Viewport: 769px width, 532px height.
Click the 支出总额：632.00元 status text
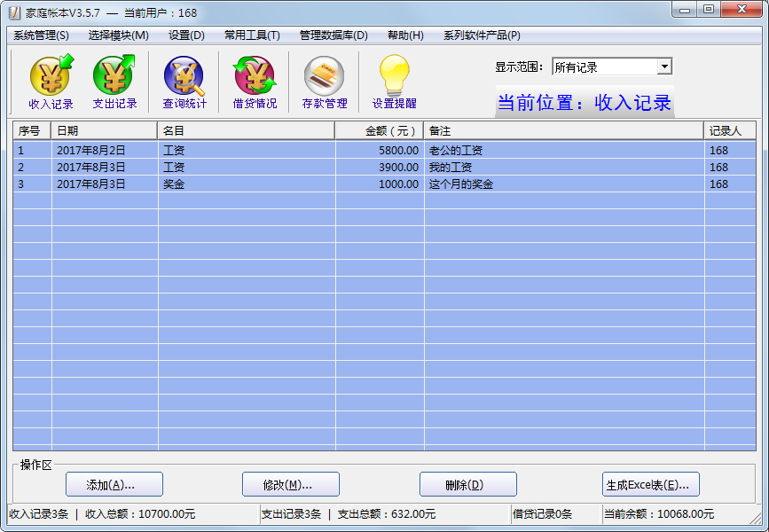point(387,514)
